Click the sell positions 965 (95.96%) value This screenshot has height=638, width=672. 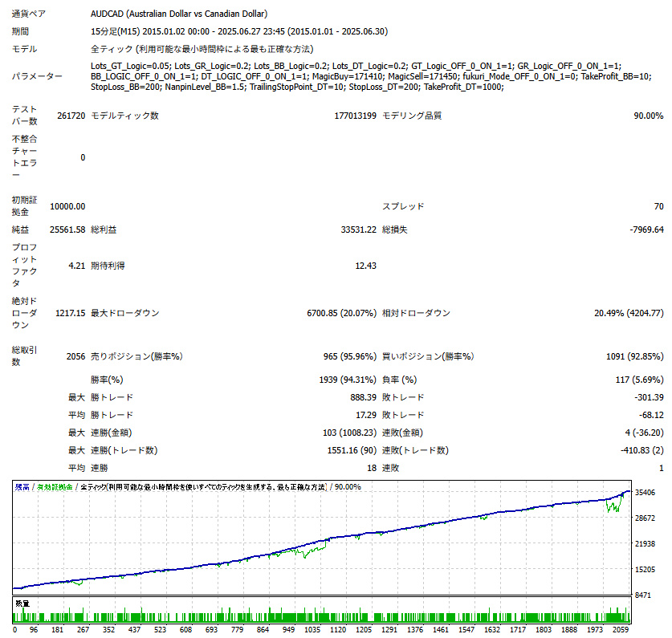pos(350,356)
